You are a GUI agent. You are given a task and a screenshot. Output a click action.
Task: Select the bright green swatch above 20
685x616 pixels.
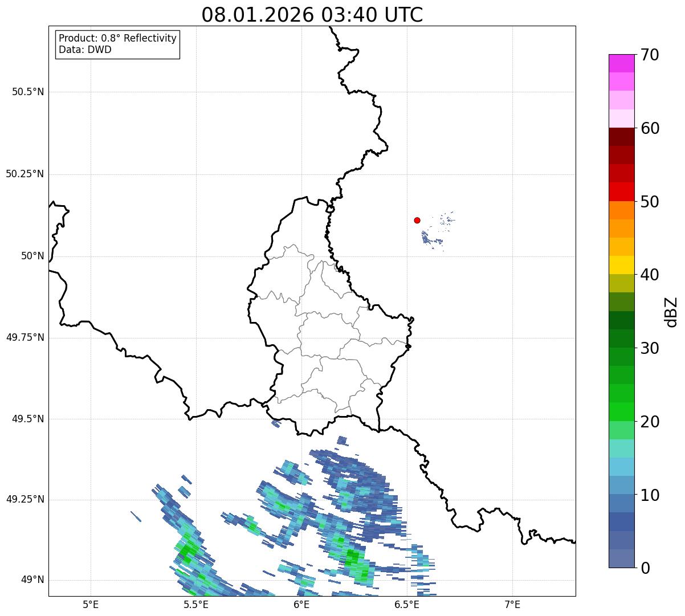point(621,411)
